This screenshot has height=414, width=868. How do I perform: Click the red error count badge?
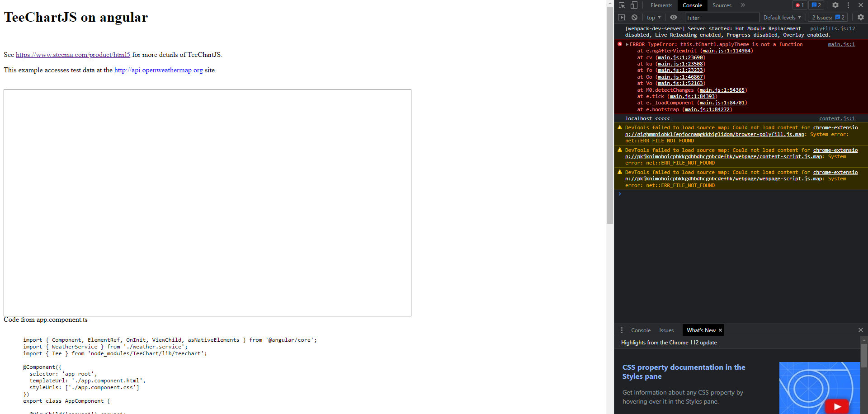point(800,5)
